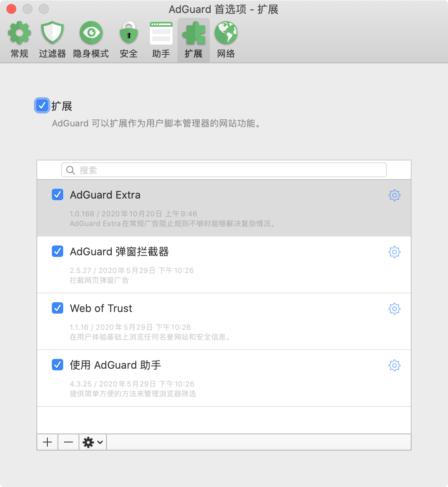
Task: Remove selected extension with minus button
Action: click(68, 442)
